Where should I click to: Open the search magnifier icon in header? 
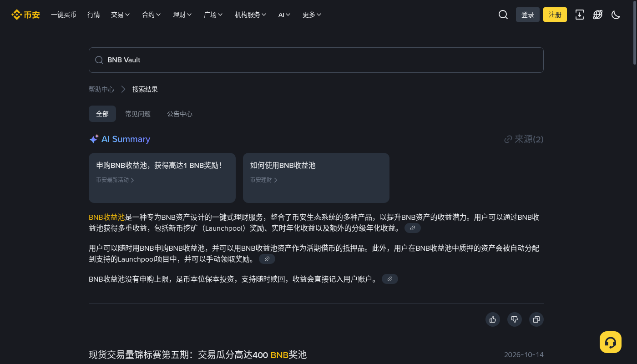point(503,15)
